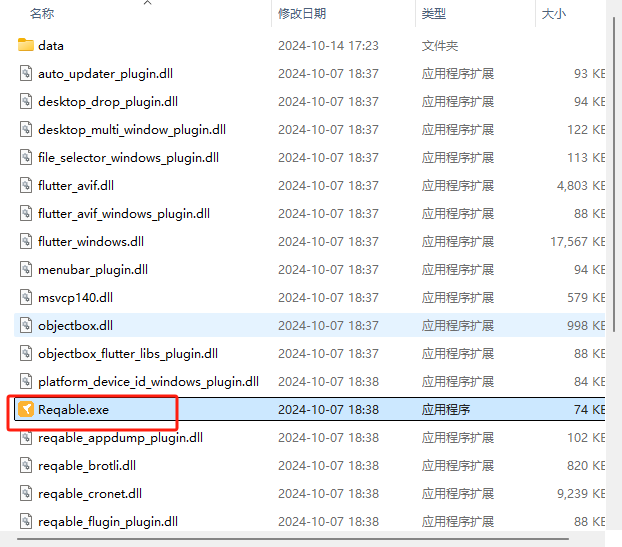
Task: Click the vertical scrollbar thumb
Action: 614,175
